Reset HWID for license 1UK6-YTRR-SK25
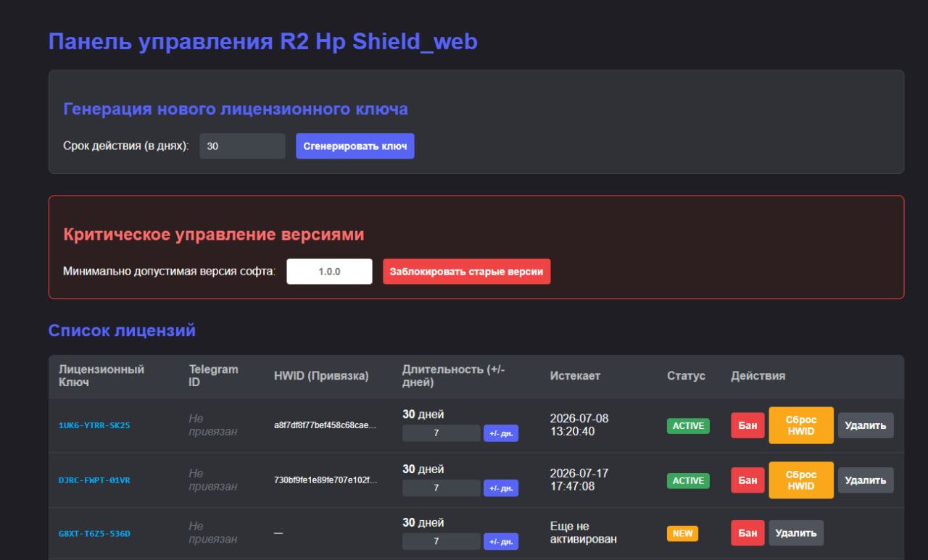Screen dimensions: 928x560 pyautogui.click(x=801, y=425)
